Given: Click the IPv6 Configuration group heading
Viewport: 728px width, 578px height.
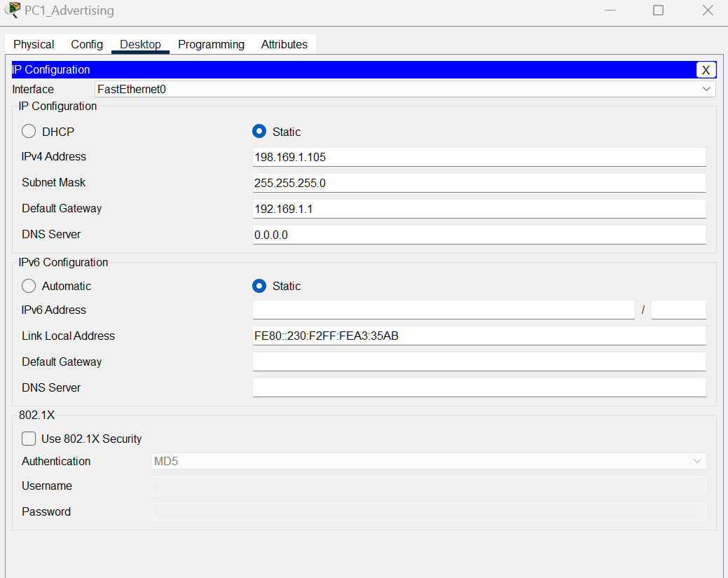Looking at the screenshot, I should tap(63, 262).
